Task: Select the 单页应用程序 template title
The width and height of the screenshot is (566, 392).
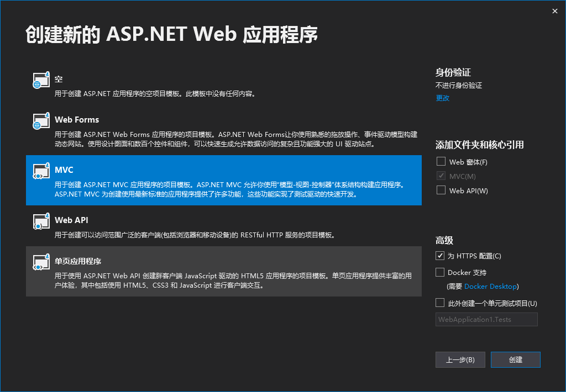Action: pos(78,261)
